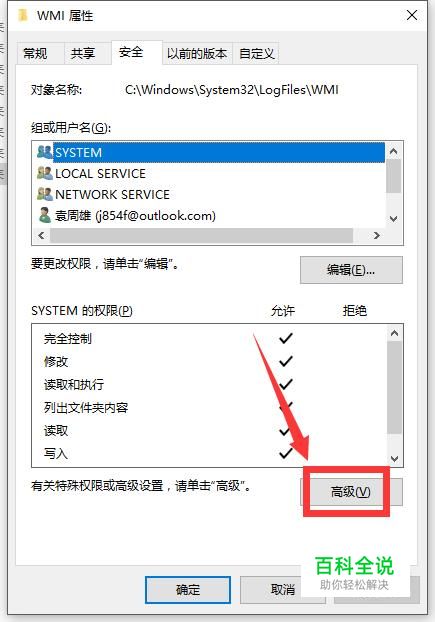
Task: Open the 自定义 tab
Action: (257, 53)
